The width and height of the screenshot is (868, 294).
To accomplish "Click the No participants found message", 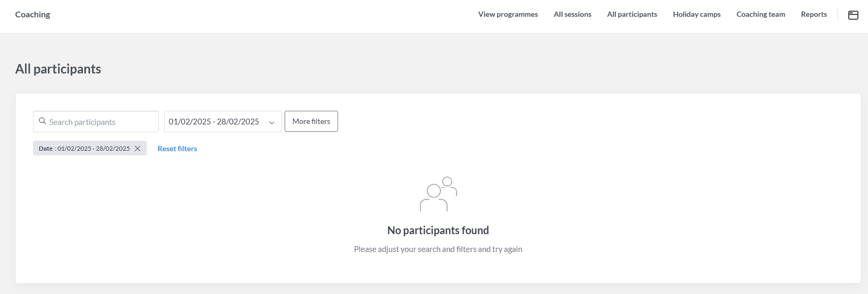I will pyautogui.click(x=438, y=230).
